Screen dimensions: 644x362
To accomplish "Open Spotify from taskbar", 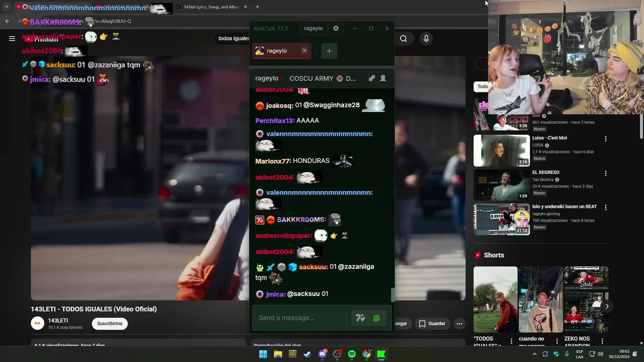I will (x=352, y=354).
